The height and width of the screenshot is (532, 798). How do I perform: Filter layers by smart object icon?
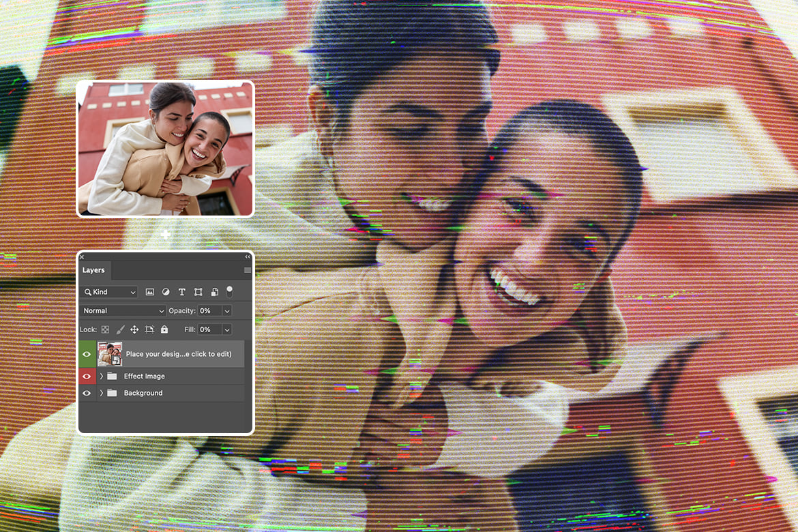pos(215,292)
